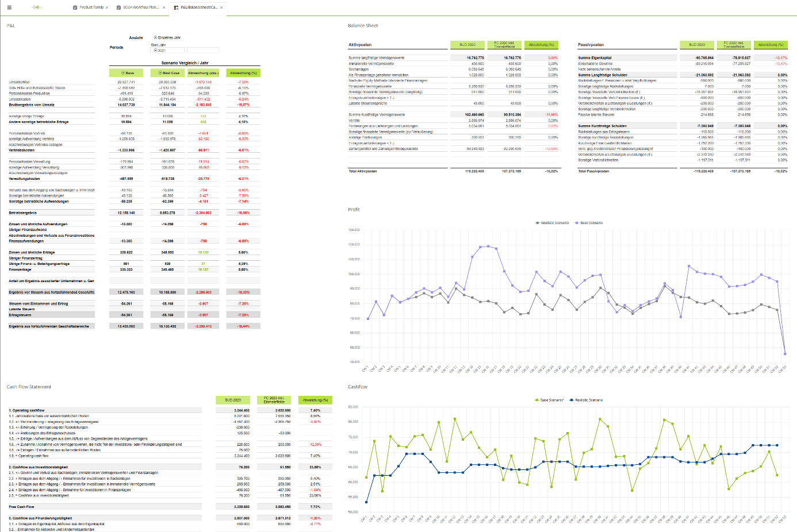Click the P&L Abweichung (%) column header
The height and width of the screenshot is (532, 797).
point(243,73)
